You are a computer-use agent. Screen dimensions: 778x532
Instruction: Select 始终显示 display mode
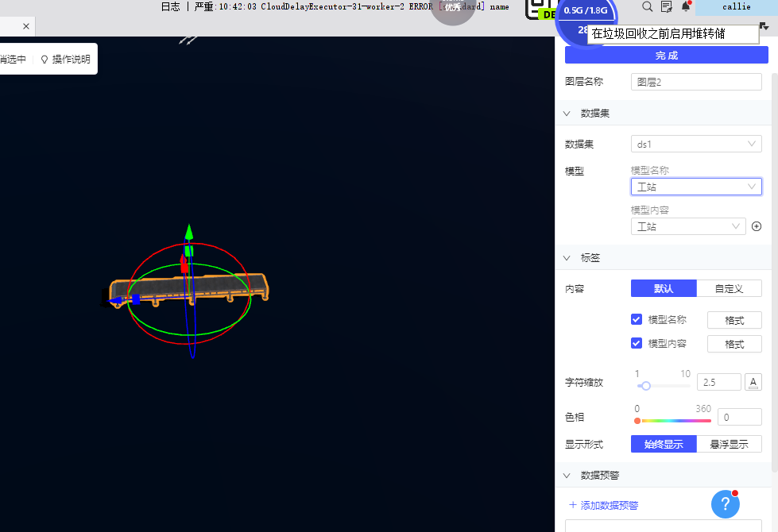(664, 444)
